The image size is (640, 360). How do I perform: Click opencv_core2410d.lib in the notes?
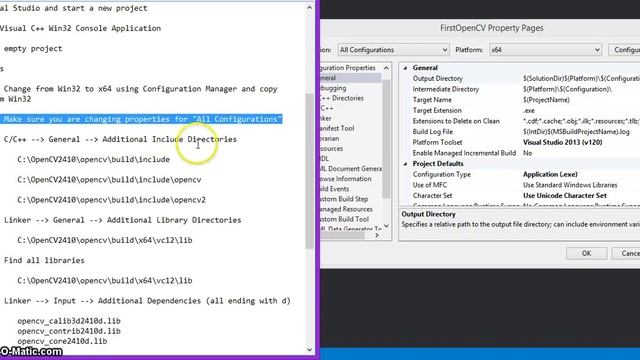click(x=62, y=341)
